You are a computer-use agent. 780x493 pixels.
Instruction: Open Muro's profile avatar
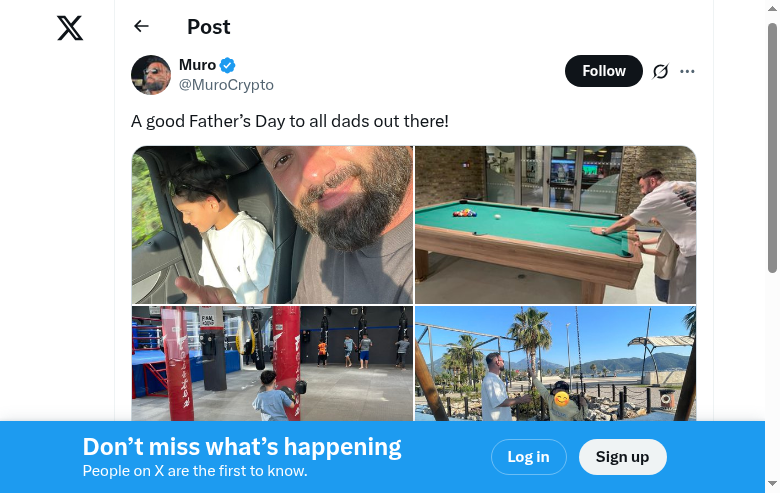(151, 75)
